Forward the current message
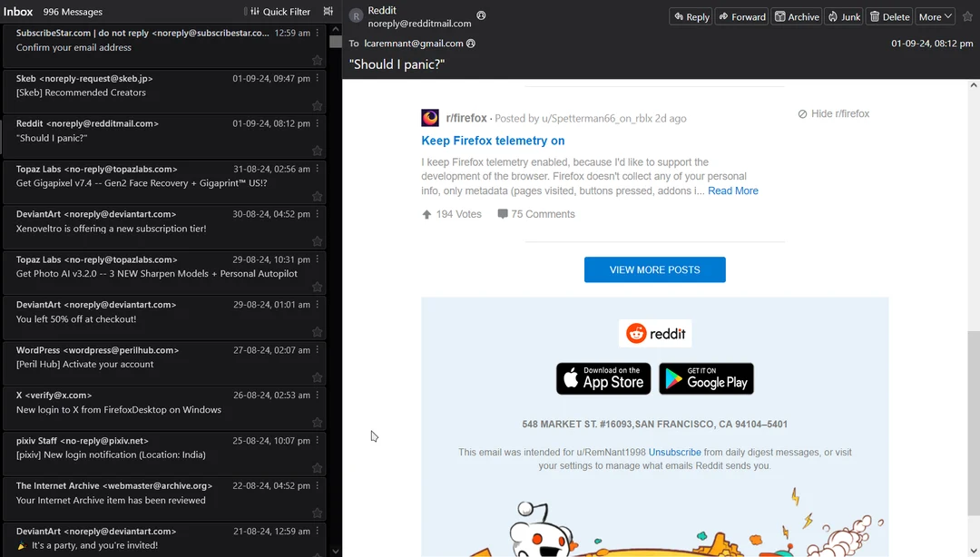Viewport: 980px width, 557px height. click(743, 16)
